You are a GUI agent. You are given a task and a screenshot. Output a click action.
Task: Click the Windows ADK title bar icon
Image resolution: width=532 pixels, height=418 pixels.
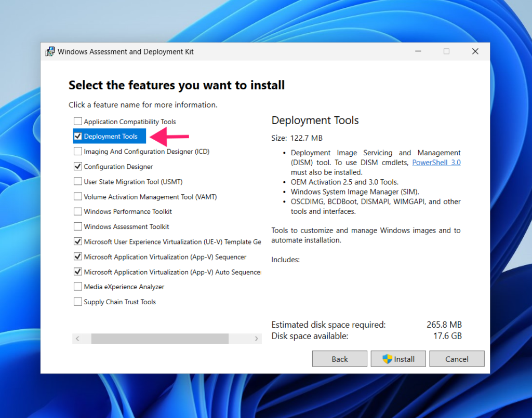point(50,51)
